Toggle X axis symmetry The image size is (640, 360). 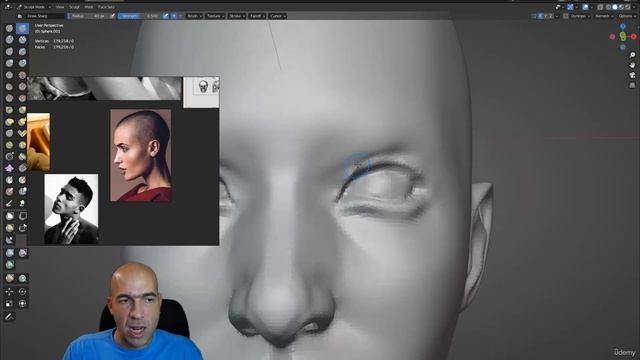point(540,16)
